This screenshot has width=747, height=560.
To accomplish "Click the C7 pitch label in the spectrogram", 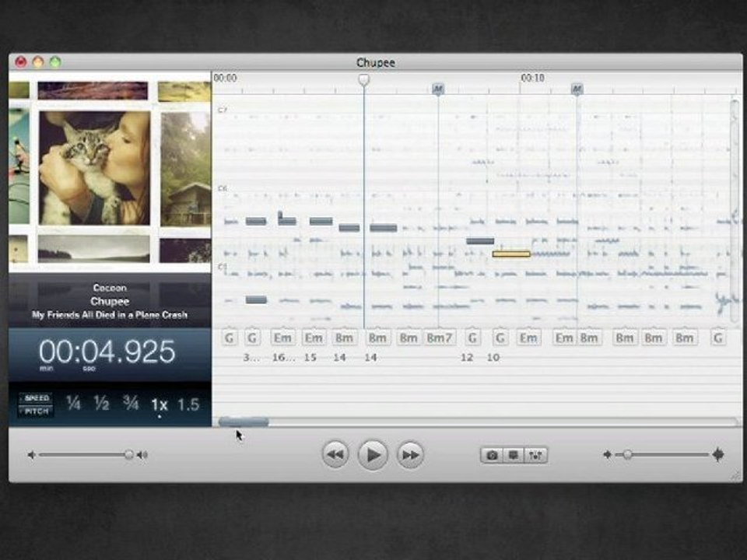I will [223, 110].
